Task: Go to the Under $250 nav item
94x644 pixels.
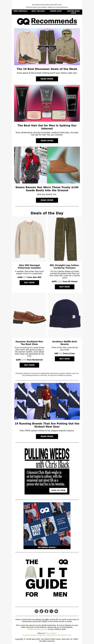Action: click(x=56, y=11)
